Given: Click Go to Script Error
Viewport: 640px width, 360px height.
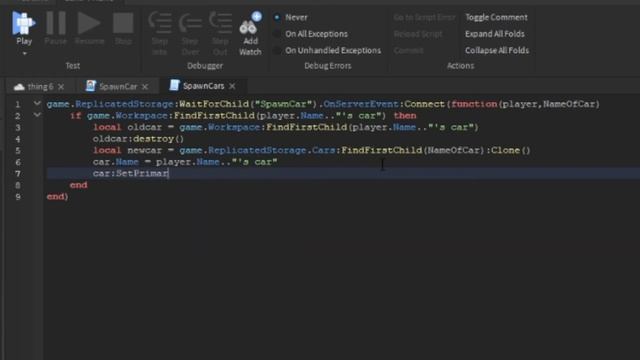Looking at the screenshot, I should coord(424,18).
